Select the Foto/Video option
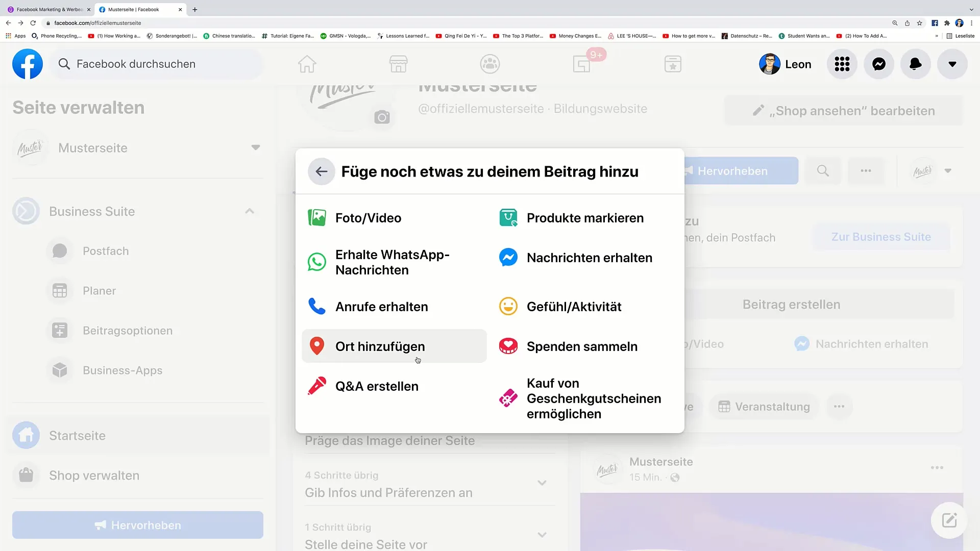 [x=394, y=218]
